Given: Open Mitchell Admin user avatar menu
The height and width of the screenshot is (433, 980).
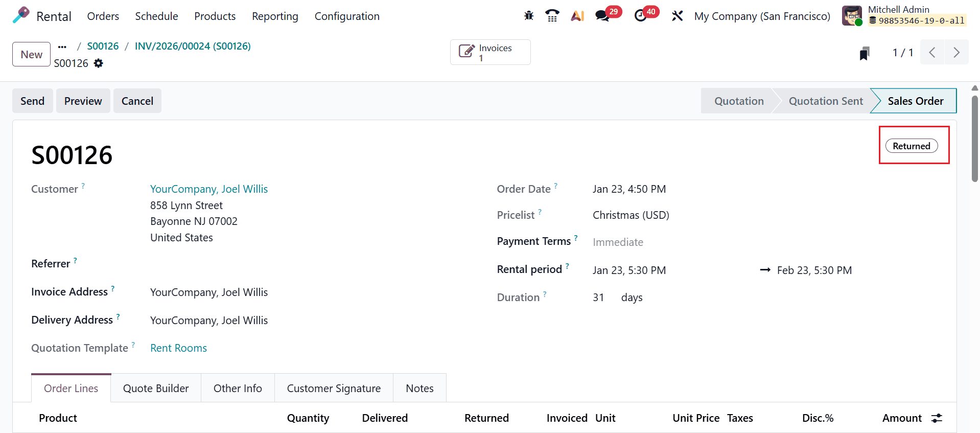Looking at the screenshot, I should (852, 16).
